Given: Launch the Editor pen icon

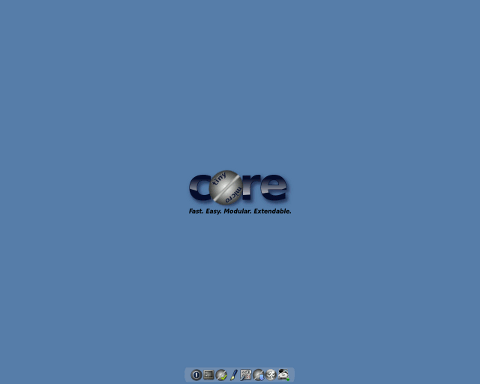Looking at the screenshot, I should [x=234, y=375].
